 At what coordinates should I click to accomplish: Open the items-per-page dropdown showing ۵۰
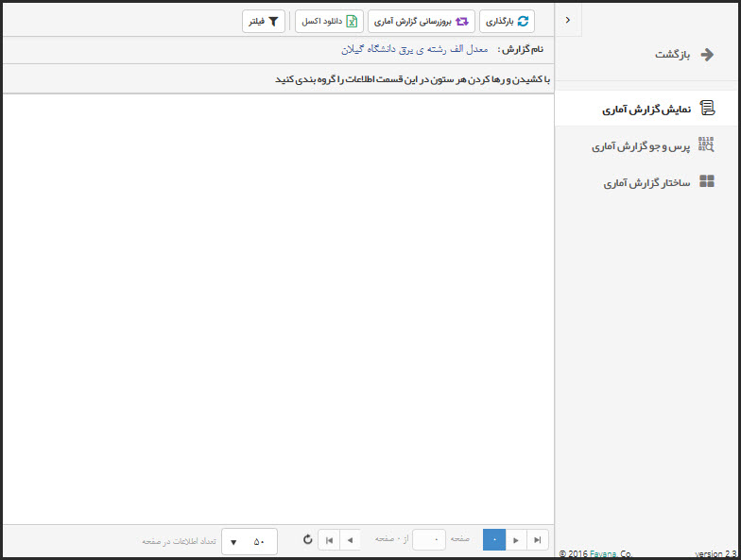pos(250,541)
